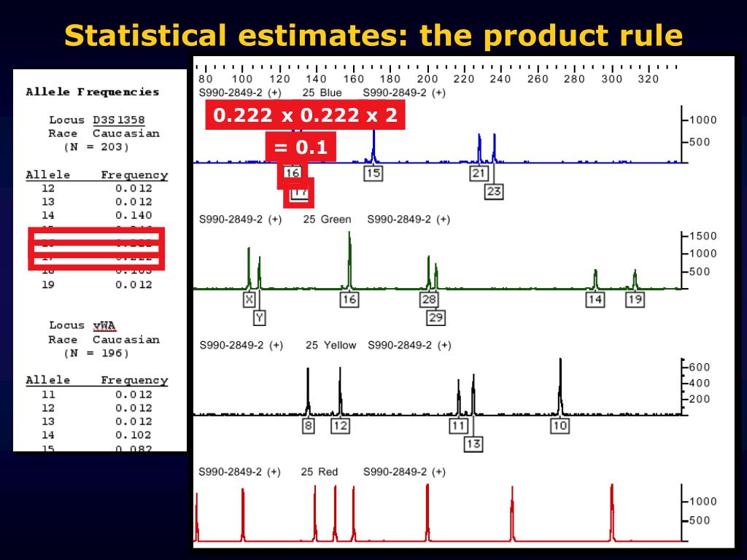Click allele 11 row in the vWA table

pos(97,394)
